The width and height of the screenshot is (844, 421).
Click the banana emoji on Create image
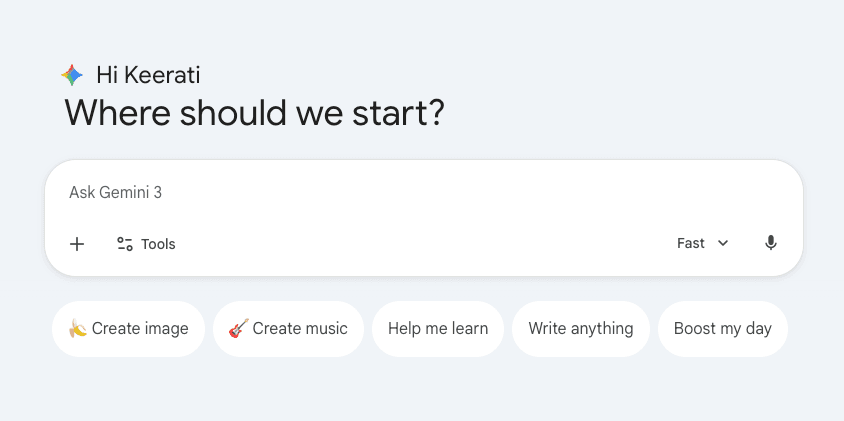77,329
